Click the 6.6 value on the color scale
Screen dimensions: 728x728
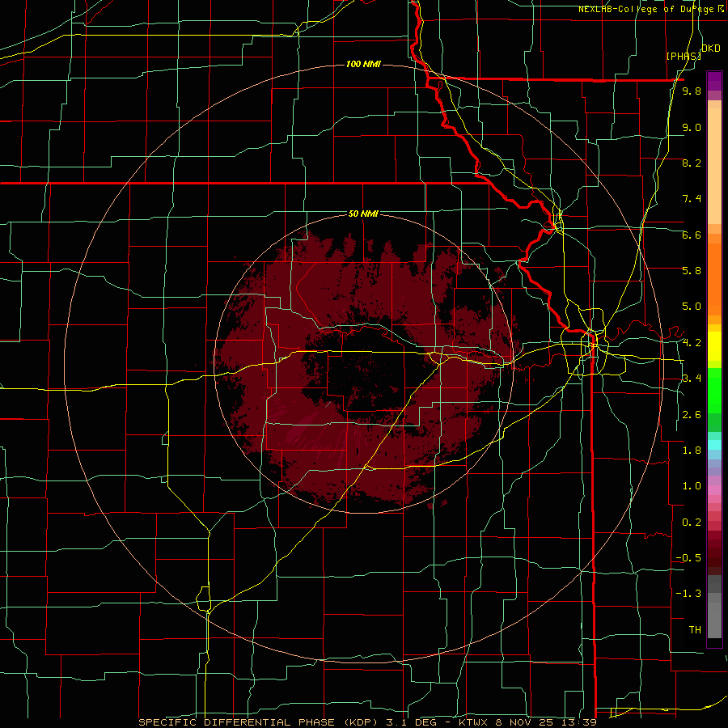pyautogui.click(x=692, y=235)
